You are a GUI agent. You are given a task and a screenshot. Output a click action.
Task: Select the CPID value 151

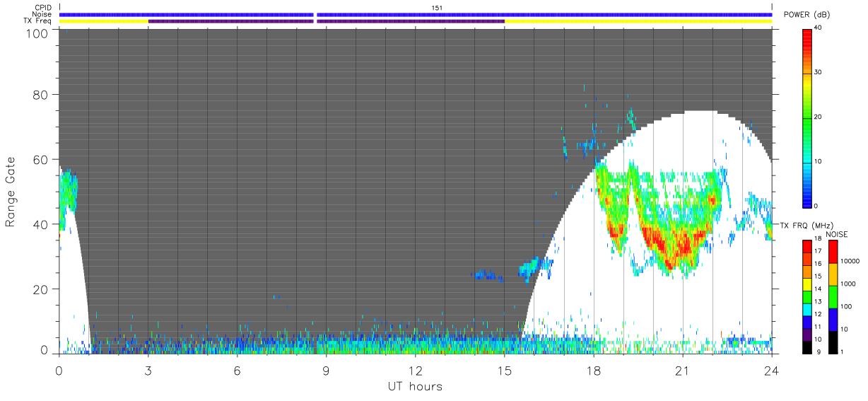(x=437, y=8)
